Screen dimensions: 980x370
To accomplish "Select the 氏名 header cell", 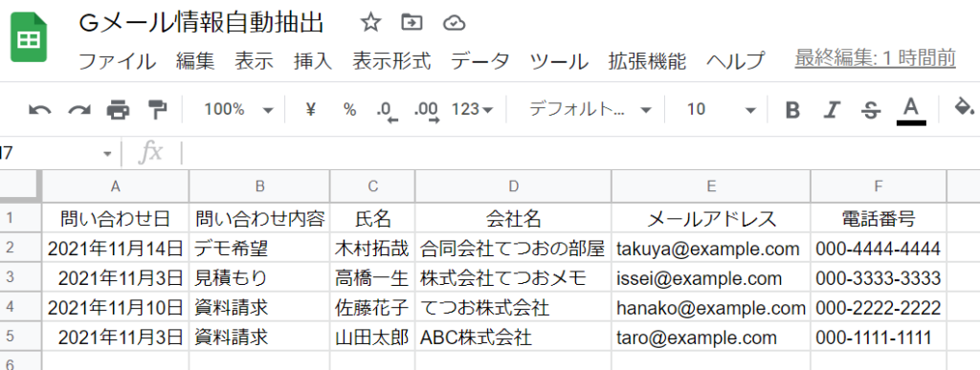I will coord(372,218).
